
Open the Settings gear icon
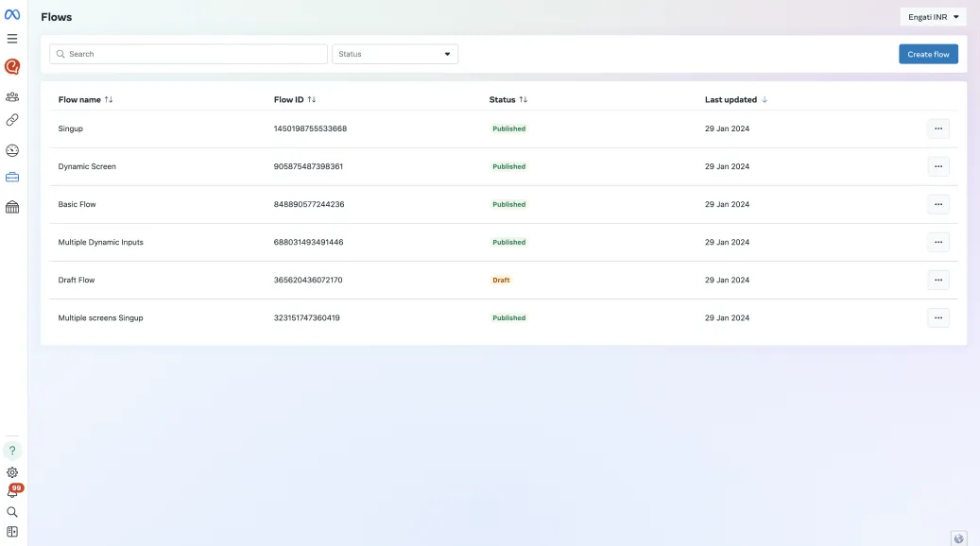pyautogui.click(x=11, y=472)
